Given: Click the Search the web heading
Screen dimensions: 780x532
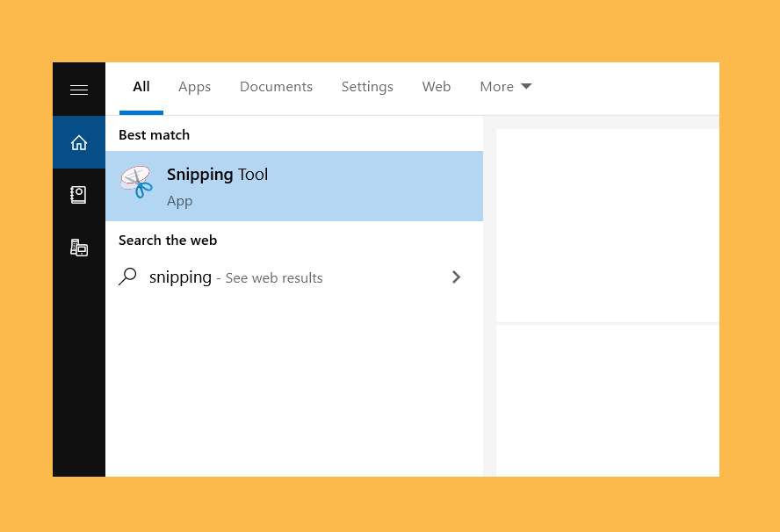Looking at the screenshot, I should pos(168,241).
